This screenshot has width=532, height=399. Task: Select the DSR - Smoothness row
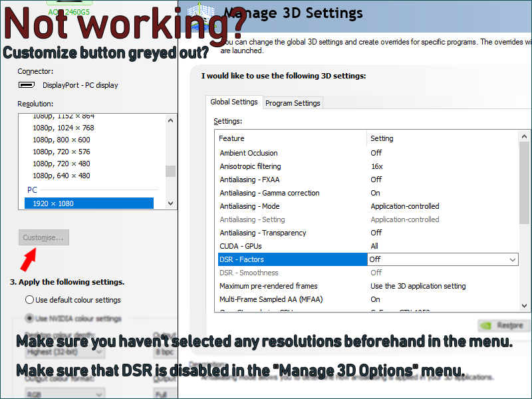368,273
